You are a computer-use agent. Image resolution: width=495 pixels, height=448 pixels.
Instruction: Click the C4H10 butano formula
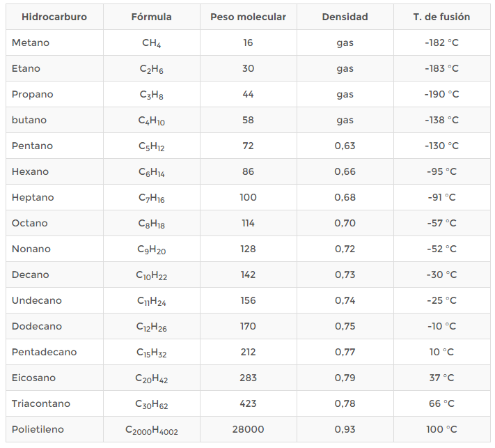[151, 121]
